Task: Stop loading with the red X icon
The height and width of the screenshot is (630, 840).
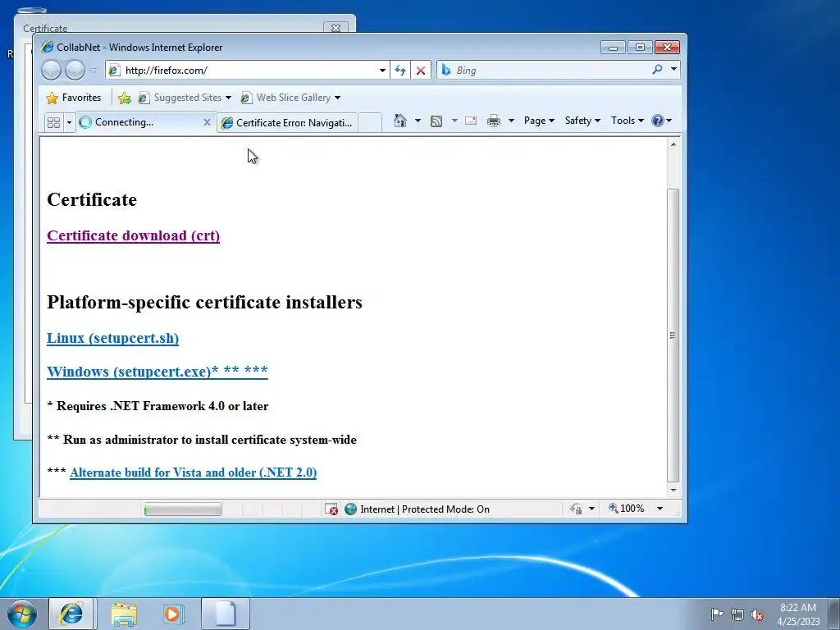Action: pos(421,71)
